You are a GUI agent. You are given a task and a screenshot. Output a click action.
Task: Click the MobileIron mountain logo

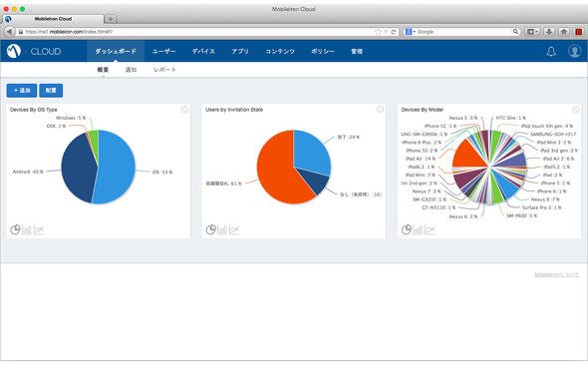click(14, 51)
